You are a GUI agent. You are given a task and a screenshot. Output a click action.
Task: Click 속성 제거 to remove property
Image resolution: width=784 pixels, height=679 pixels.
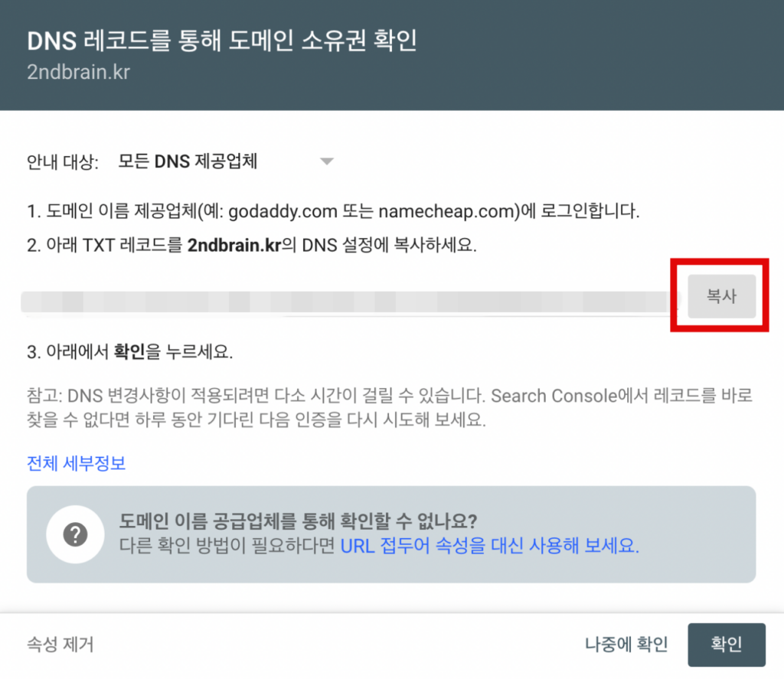click(60, 645)
